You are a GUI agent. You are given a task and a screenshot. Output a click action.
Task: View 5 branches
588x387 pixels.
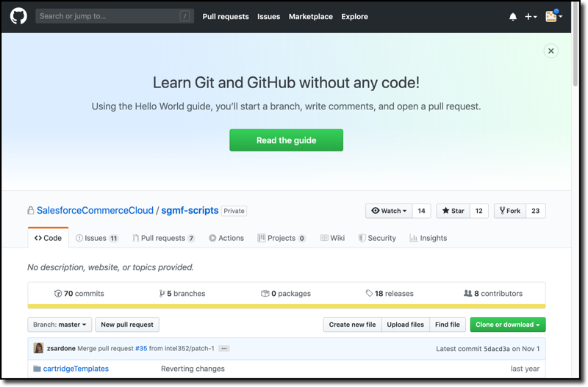(x=182, y=293)
